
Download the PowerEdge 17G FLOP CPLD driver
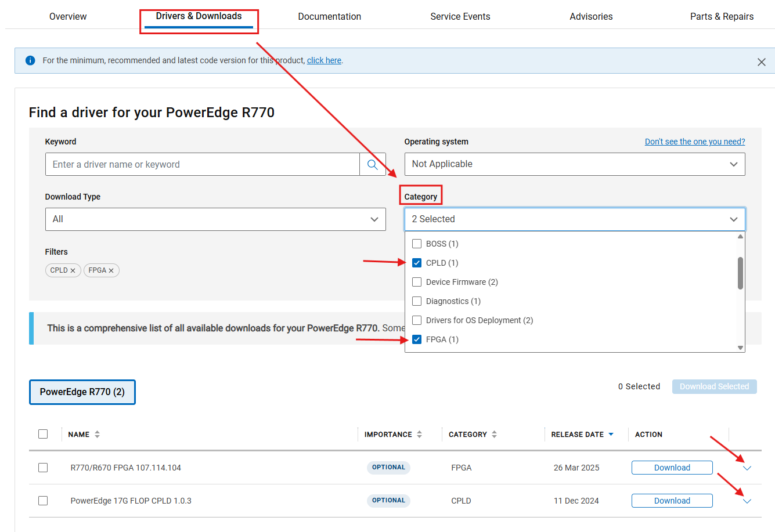672,500
